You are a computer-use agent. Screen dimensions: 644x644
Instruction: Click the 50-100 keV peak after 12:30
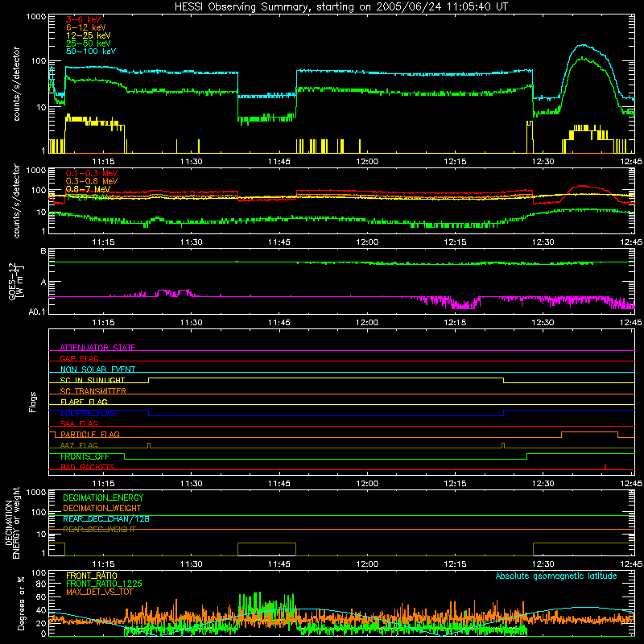point(583,46)
